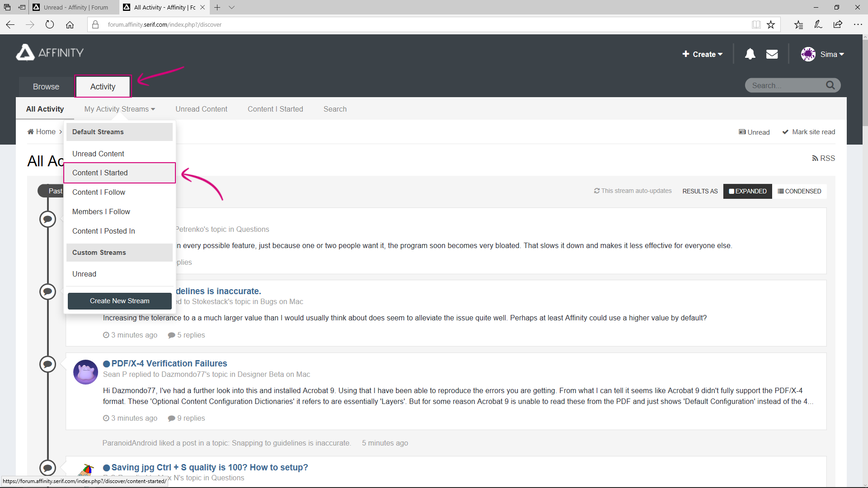Image resolution: width=868 pixels, height=488 pixels.
Task: Open the notifications bell icon
Action: (x=750, y=54)
